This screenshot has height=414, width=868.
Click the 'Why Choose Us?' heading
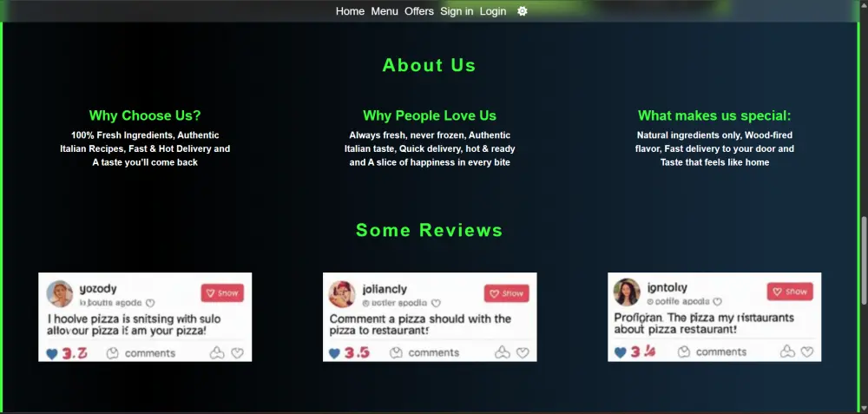pos(145,115)
